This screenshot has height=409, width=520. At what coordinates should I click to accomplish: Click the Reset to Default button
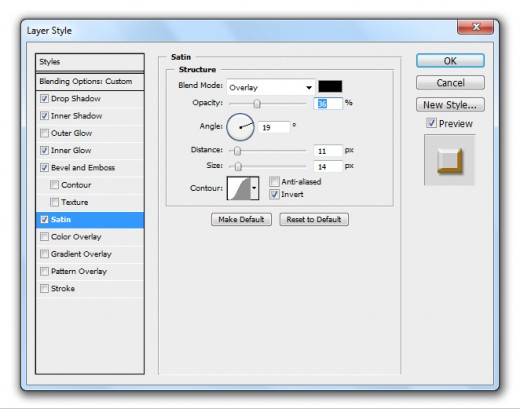click(x=314, y=219)
